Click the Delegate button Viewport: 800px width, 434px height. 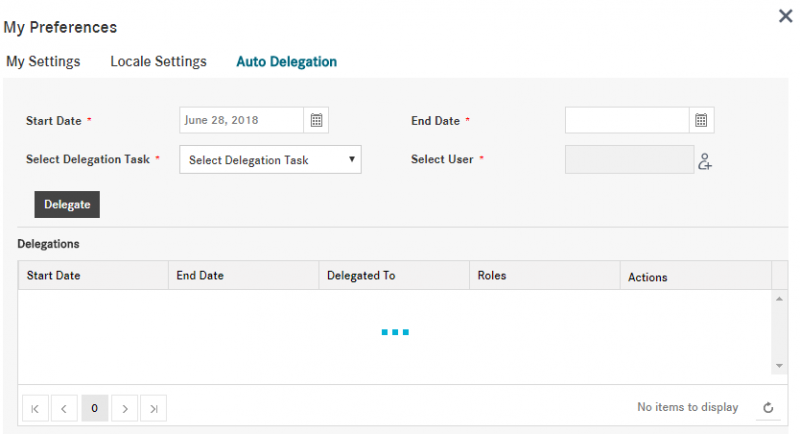[67, 205]
